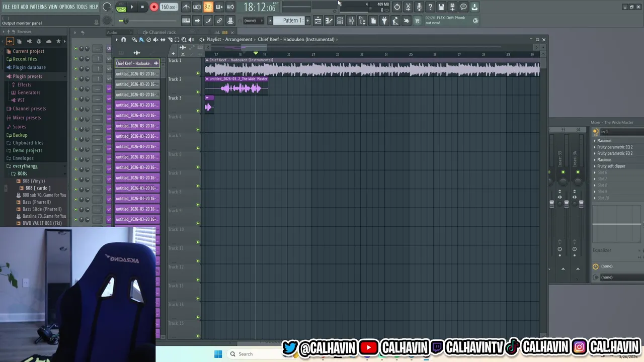Expand Channel presets folder
This screenshot has width=644, height=362.
(x=29, y=109)
